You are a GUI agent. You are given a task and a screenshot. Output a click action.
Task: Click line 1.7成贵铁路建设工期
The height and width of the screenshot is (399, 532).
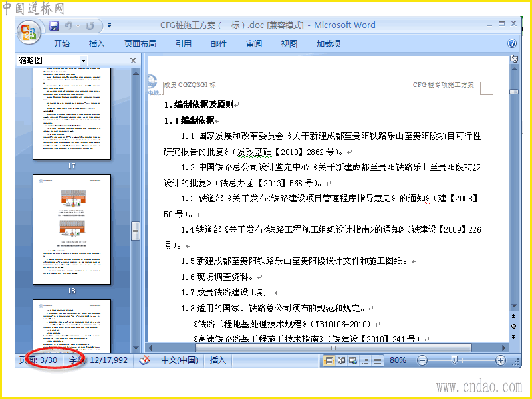pyautogui.click(x=226, y=293)
